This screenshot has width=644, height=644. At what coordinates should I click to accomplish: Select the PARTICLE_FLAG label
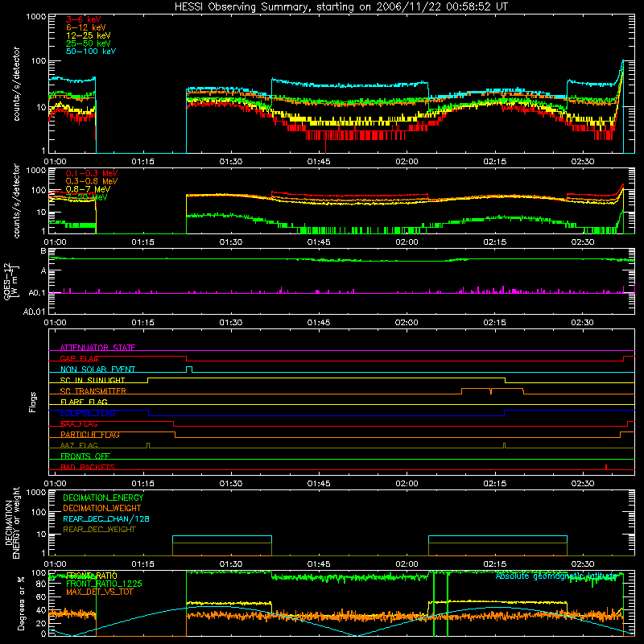click(x=90, y=435)
